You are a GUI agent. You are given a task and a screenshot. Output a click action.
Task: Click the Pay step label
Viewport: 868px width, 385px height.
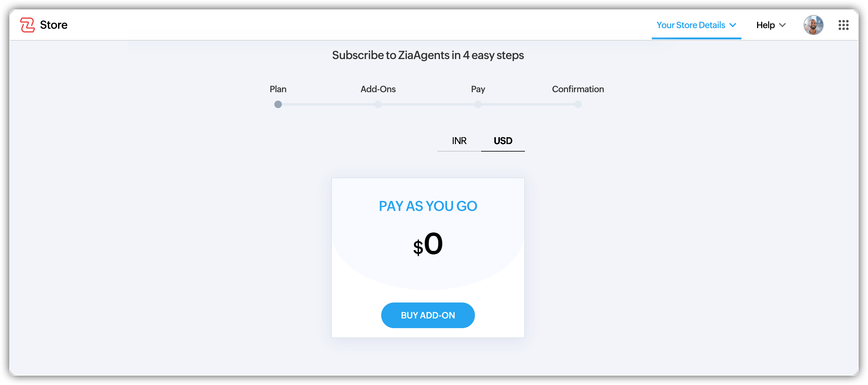point(478,89)
